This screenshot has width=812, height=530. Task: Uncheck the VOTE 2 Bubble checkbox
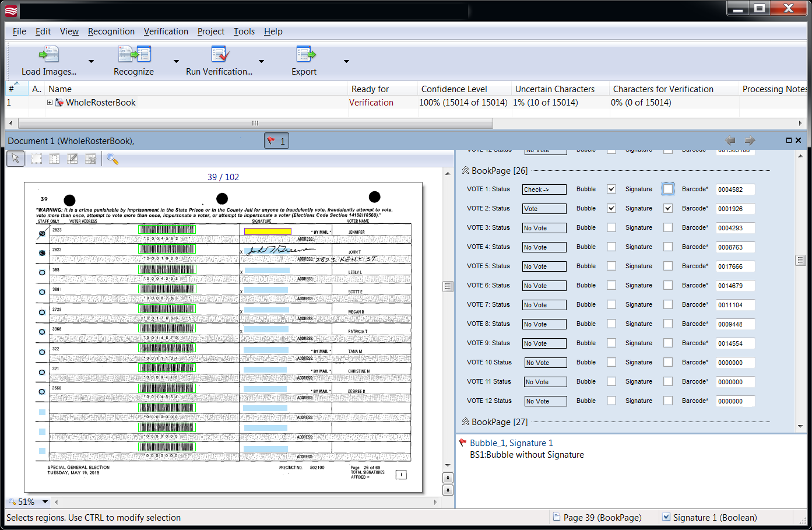tap(611, 208)
